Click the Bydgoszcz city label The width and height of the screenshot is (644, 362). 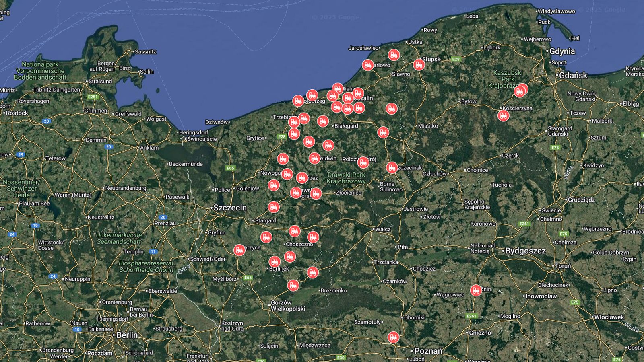pos(525,251)
